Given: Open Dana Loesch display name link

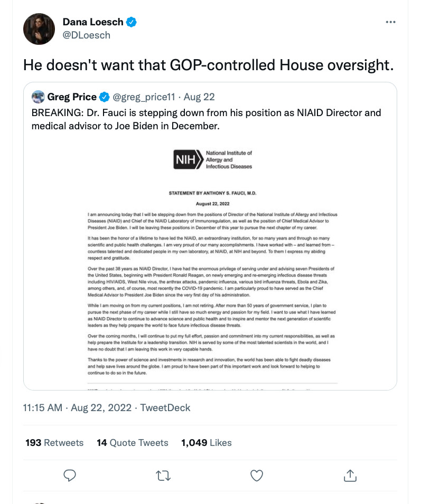Looking at the screenshot, I should click(x=92, y=22).
